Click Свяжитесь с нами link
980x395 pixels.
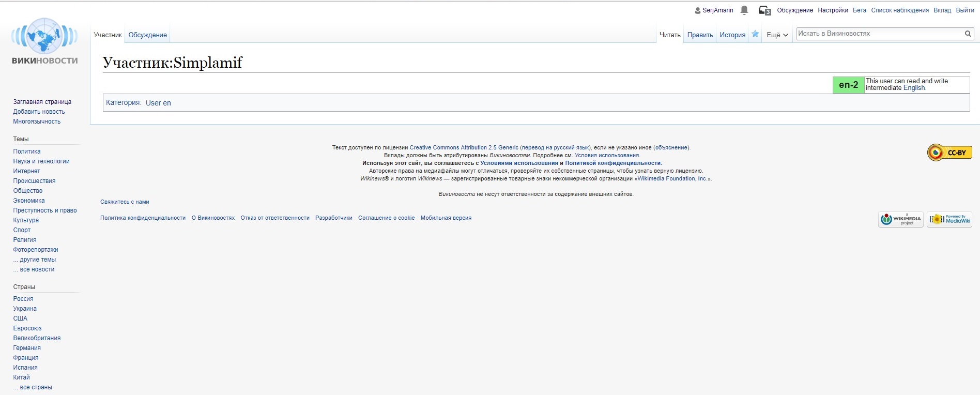(x=125, y=202)
